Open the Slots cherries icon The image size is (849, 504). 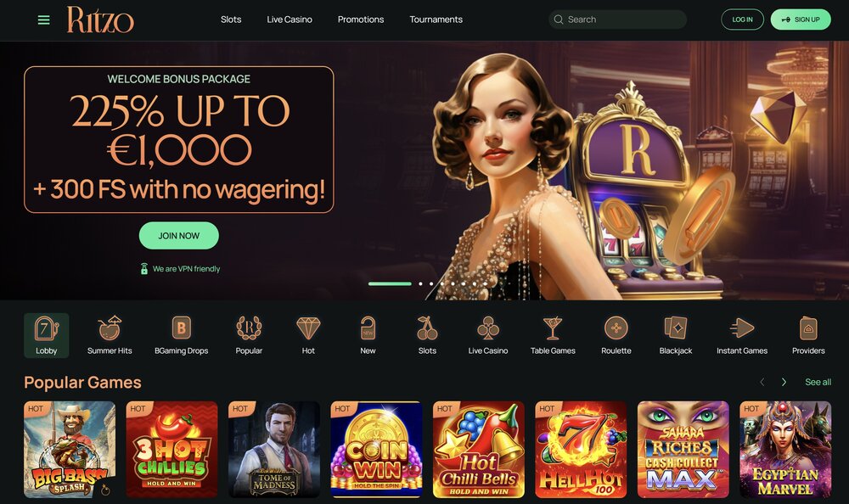coord(427,328)
